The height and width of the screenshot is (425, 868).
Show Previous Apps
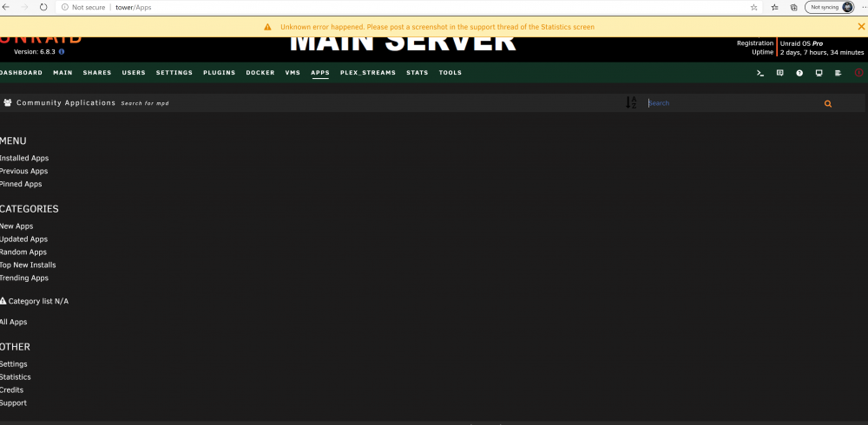[23, 171]
